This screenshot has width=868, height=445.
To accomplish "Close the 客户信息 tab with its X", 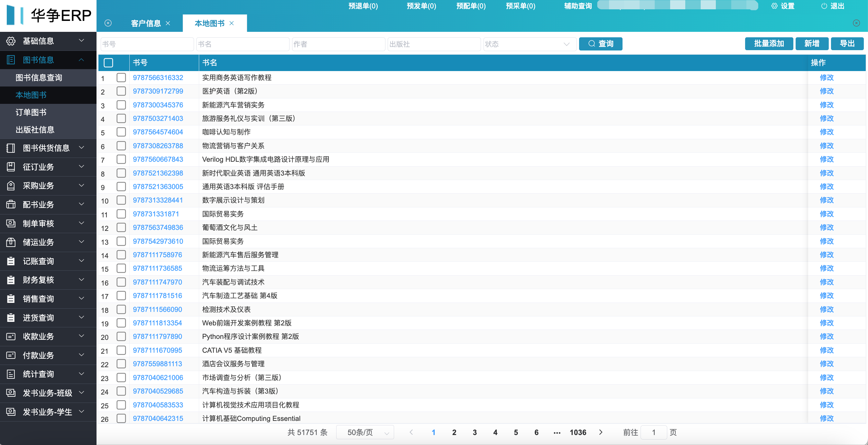I will 168,23.
